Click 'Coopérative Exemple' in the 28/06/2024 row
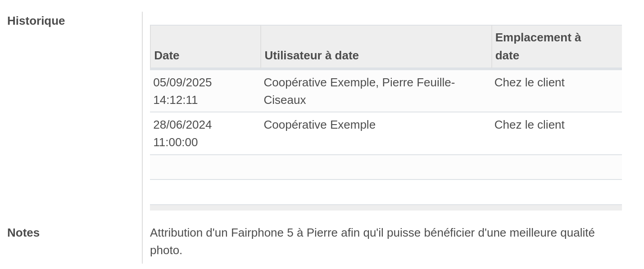The image size is (644, 269). pos(319,125)
